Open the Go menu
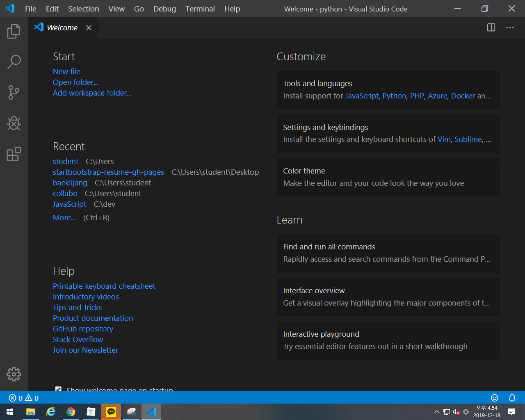 coord(139,9)
